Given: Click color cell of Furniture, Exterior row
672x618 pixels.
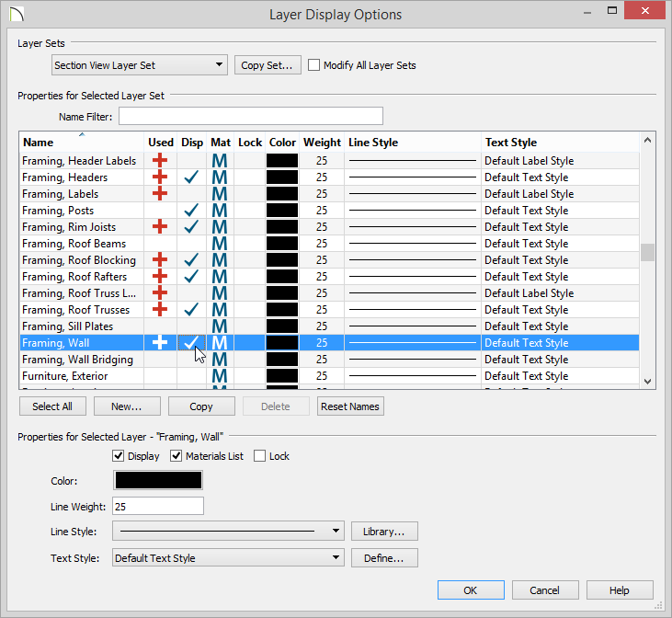Looking at the screenshot, I should 282,376.
